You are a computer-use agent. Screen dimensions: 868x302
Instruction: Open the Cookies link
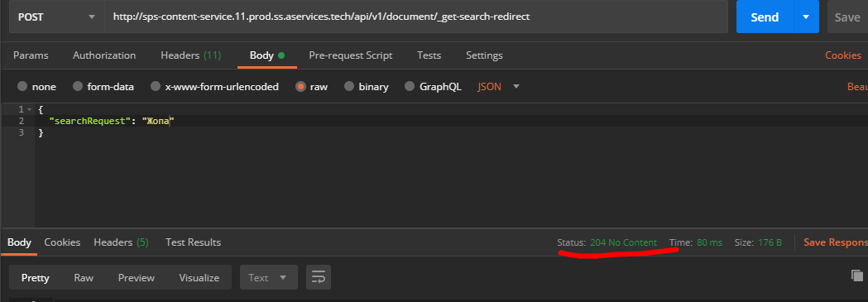point(843,55)
